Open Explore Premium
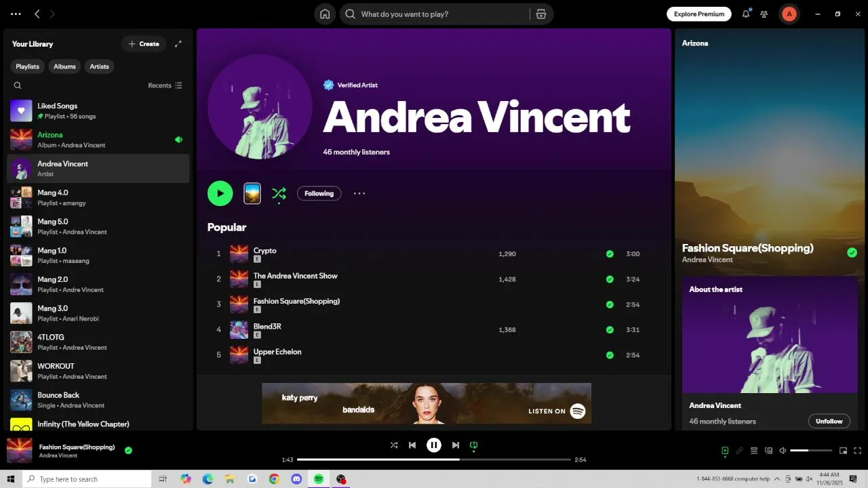Viewport: 868px width, 488px height. click(699, 14)
